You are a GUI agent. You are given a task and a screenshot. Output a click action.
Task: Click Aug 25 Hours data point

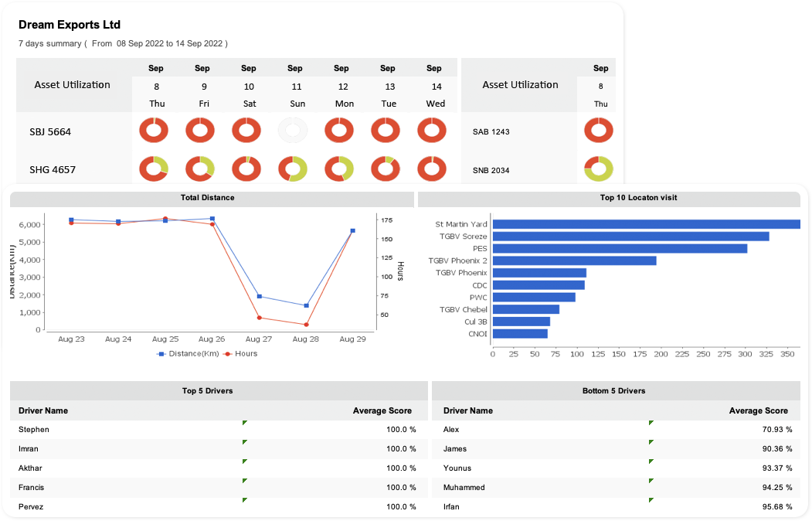[165, 219]
